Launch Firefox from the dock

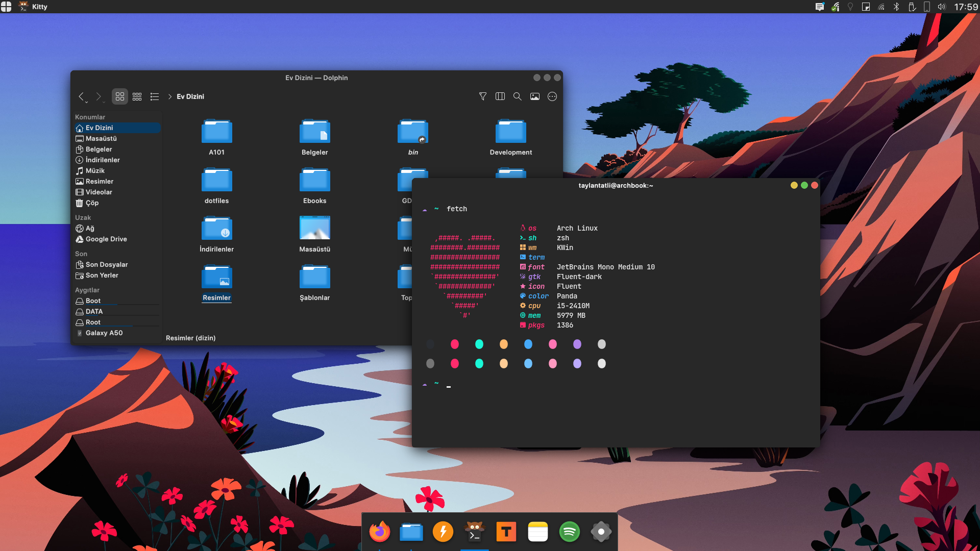380,532
